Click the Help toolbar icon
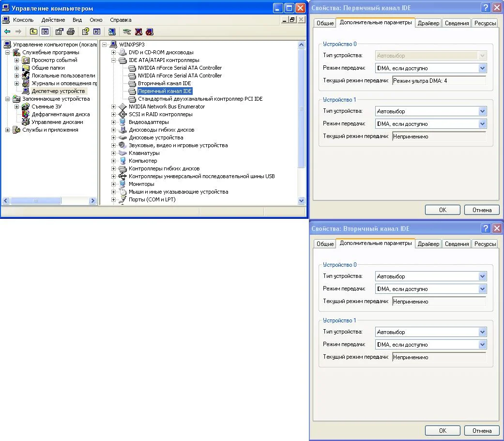Image resolution: width=504 pixels, height=441 pixels. click(85, 31)
